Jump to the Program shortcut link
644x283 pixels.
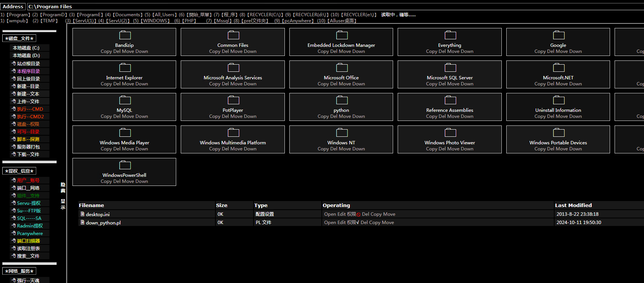pyautogui.click(x=18, y=15)
